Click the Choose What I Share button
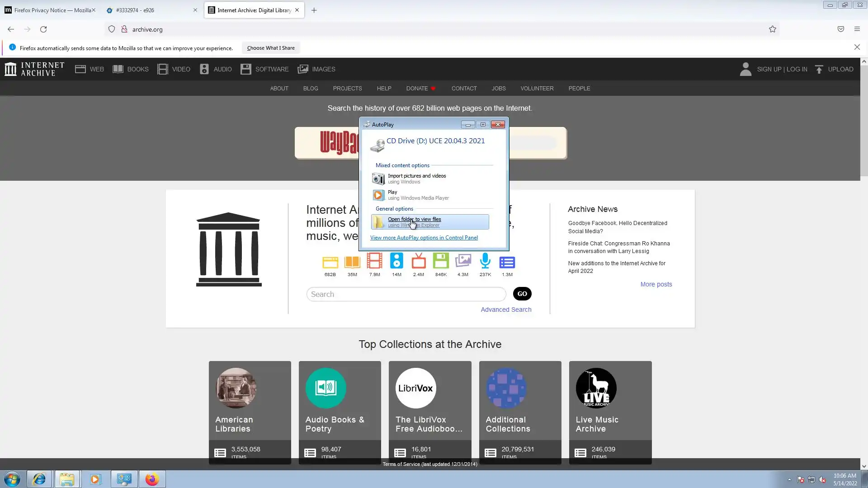 coord(270,48)
